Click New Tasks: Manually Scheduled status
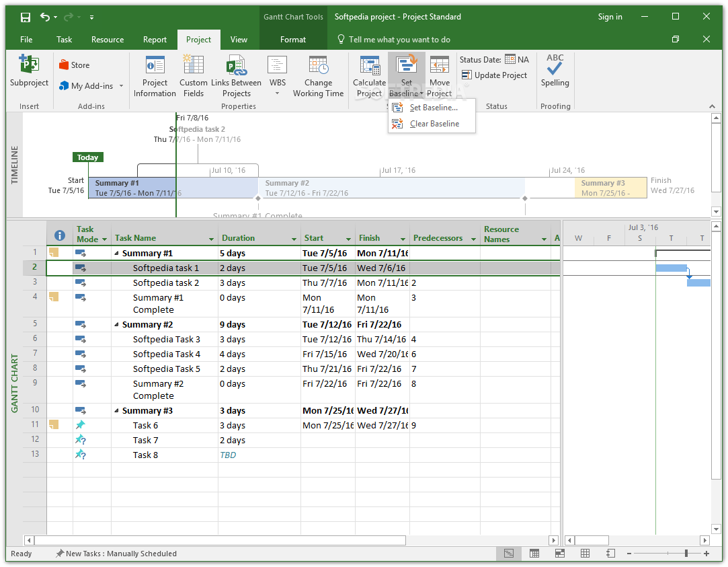 click(116, 554)
